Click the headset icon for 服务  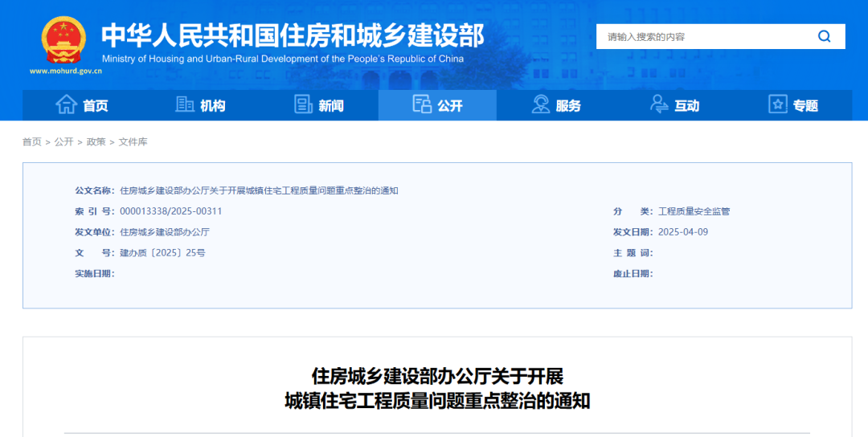click(541, 104)
